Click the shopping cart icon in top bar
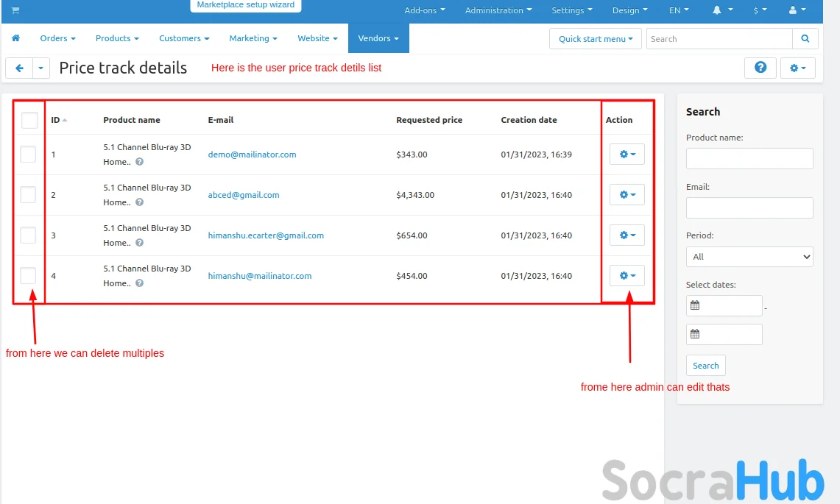The width and height of the screenshot is (840, 504). click(15, 10)
